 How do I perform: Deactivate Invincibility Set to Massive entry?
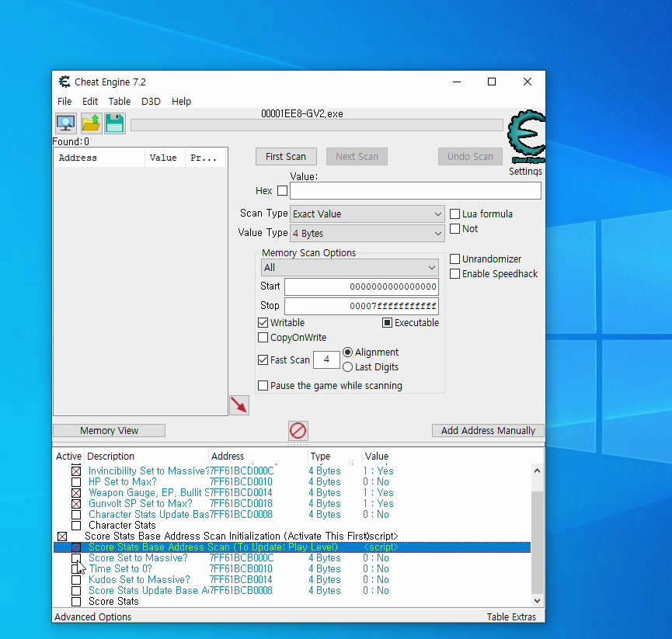(76, 471)
